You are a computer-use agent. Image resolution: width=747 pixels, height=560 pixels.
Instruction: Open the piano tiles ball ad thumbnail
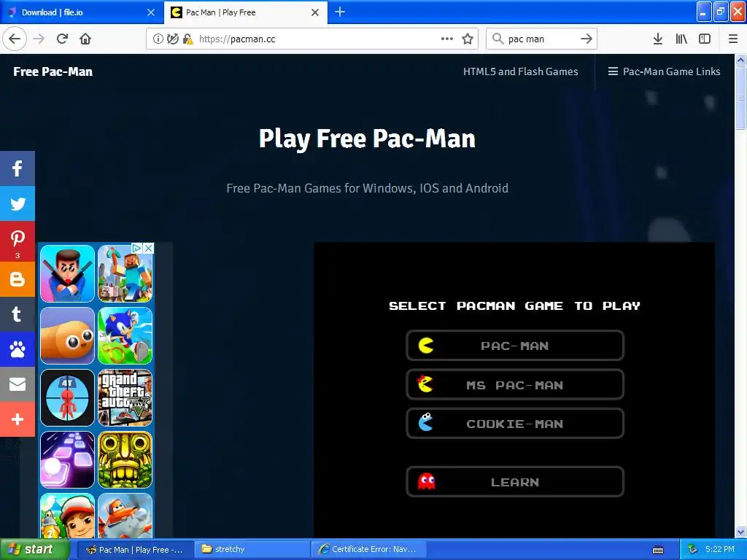coord(68,460)
